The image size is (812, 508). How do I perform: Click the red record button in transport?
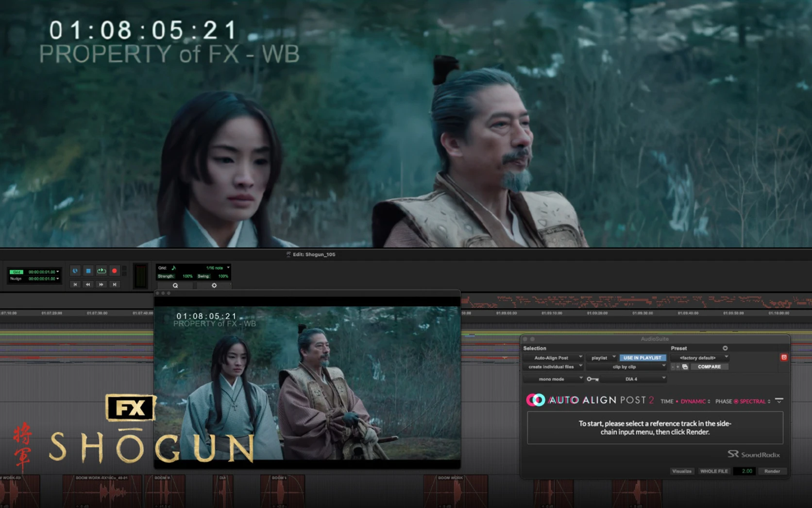(x=115, y=271)
